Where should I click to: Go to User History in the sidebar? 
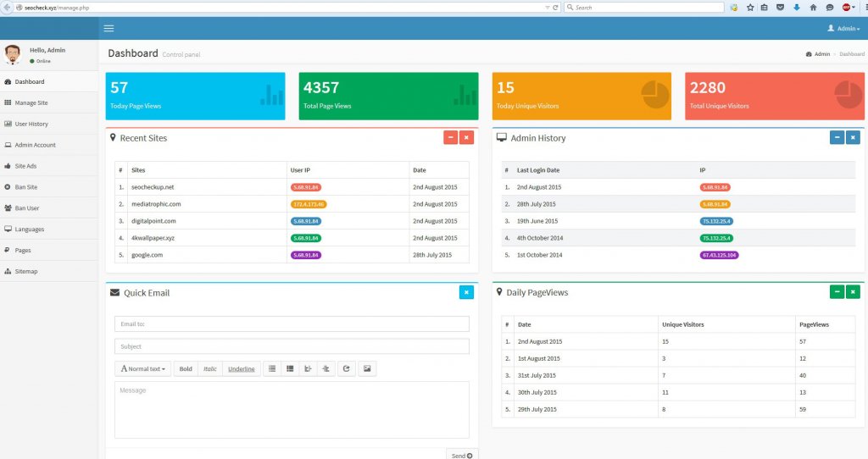pyautogui.click(x=31, y=124)
